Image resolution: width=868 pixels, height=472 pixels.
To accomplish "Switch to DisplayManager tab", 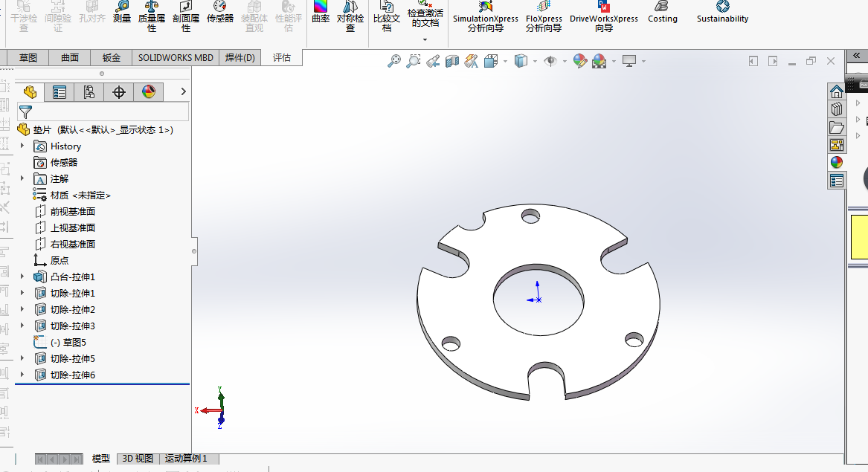I will [148, 92].
